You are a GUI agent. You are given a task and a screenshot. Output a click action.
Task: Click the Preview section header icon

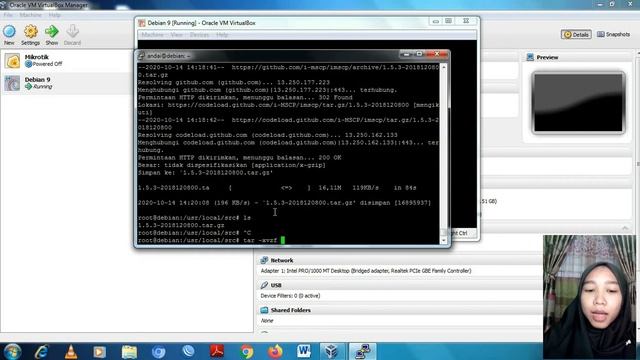[x=530, y=58]
